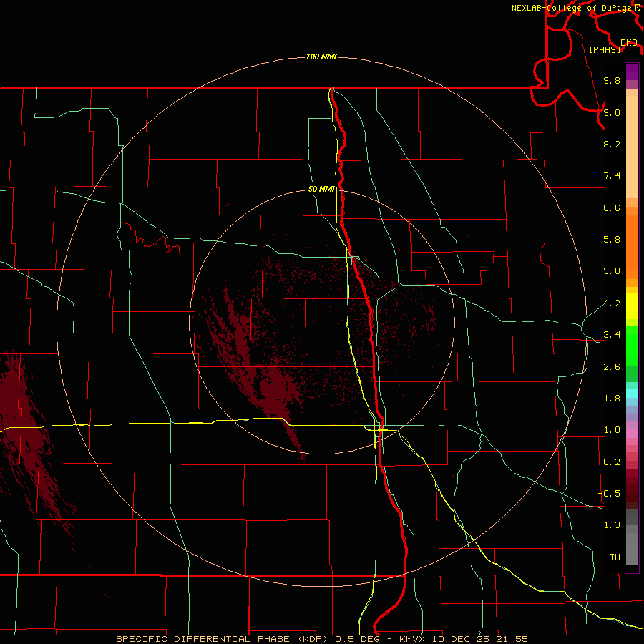Click the 21:55 timestamp
This screenshot has height=644, width=644.
coord(512,639)
